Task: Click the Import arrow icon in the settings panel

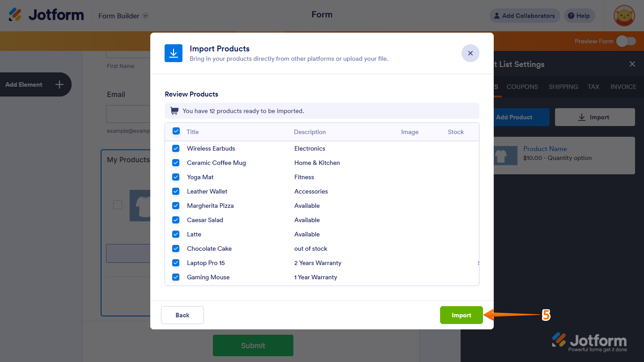Action: pos(581,117)
